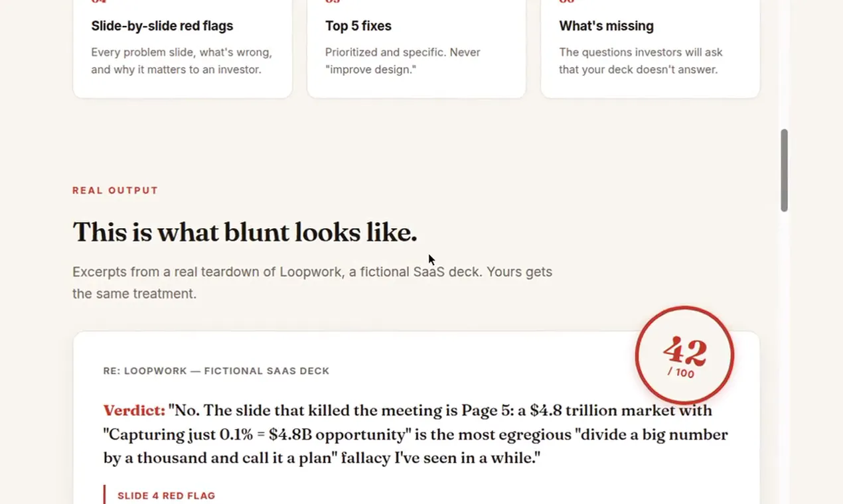Click the scrollbar track below the thumb
Viewport: 843px width, 504px height.
tap(784, 358)
